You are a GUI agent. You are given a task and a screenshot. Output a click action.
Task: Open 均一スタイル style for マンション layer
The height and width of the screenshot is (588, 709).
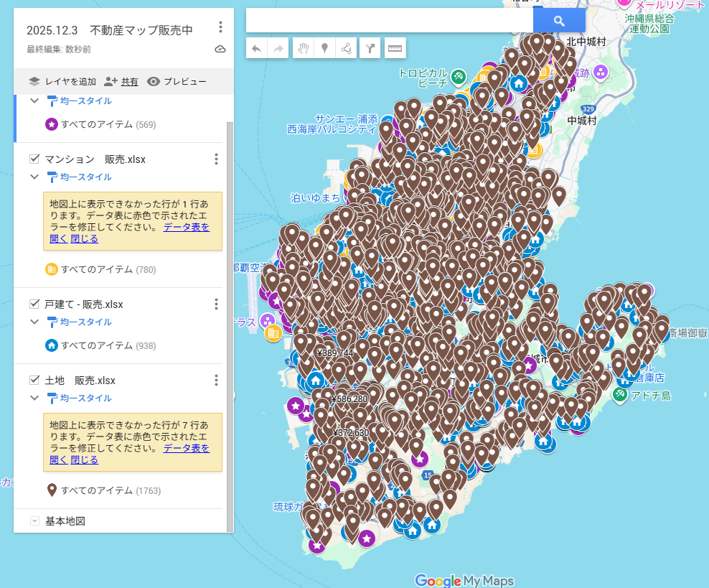[85, 177]
